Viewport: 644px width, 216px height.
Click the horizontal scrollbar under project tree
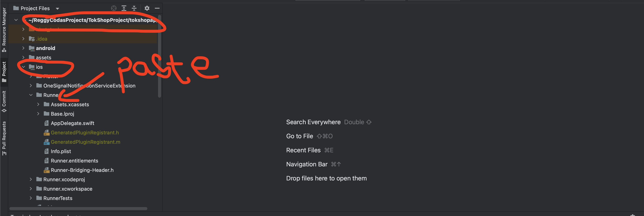click(78, 209)
